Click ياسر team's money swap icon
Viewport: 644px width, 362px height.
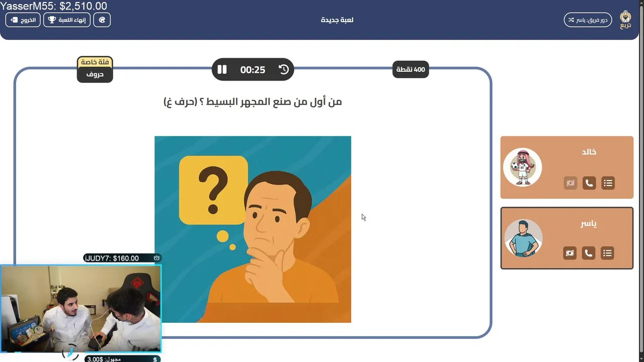click(570, 253)
